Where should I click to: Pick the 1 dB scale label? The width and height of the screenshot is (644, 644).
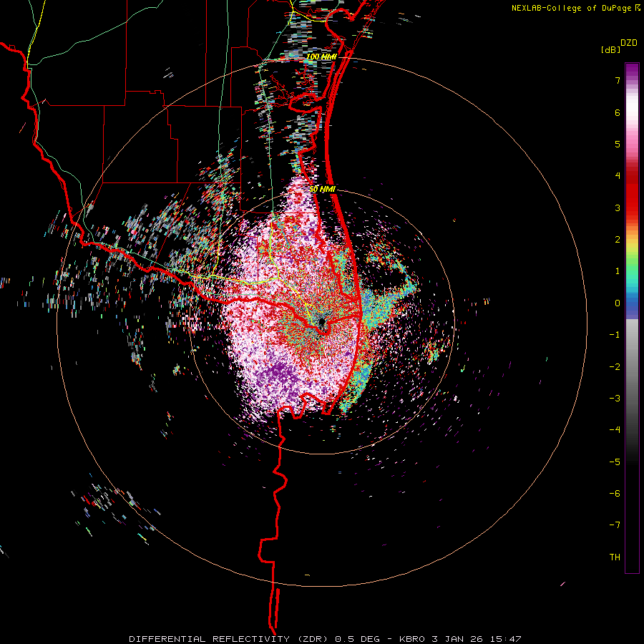click(x=618, y=271)
